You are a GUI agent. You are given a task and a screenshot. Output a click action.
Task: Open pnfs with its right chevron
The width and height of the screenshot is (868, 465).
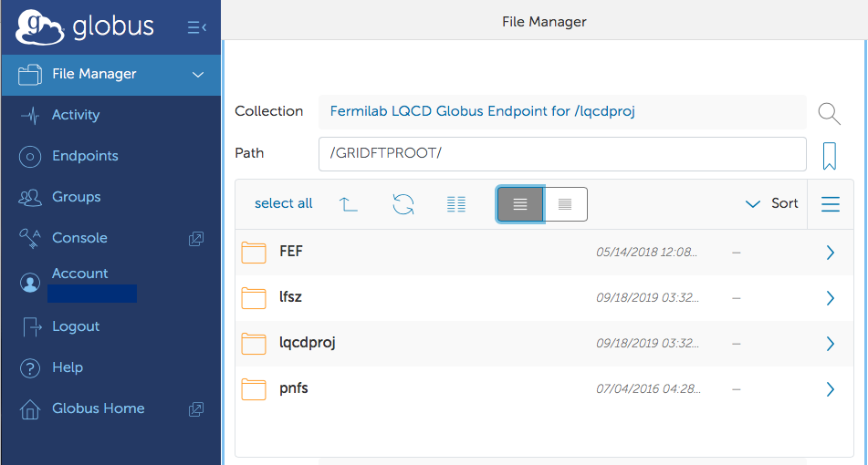click(x=831, y=389)
